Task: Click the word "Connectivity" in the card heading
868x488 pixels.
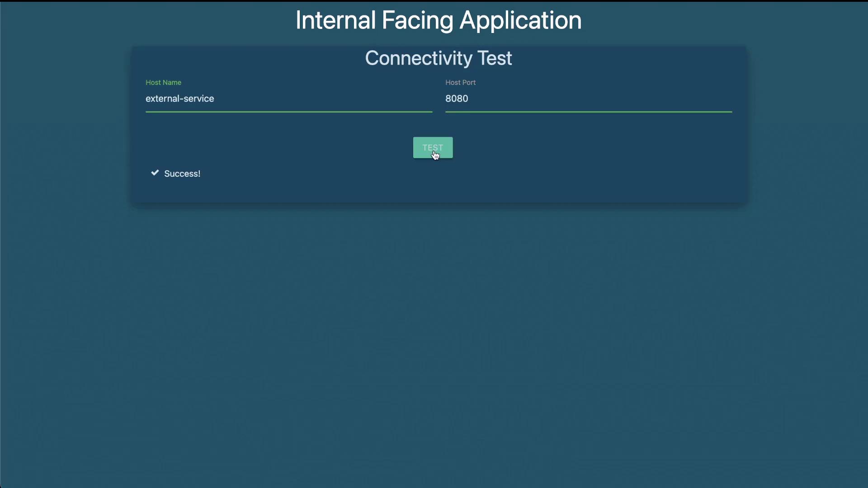Action: point(419,58)
